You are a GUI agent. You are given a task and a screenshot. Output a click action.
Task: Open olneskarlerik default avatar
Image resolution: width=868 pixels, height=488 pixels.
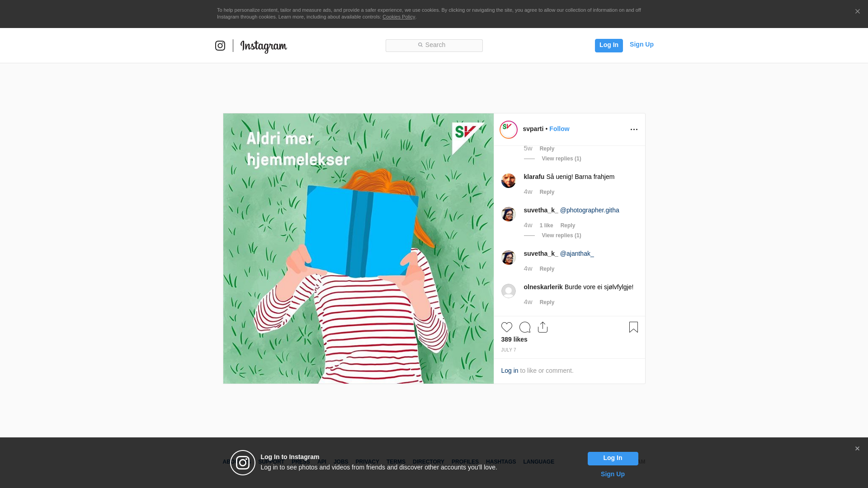tap(509, 291)
